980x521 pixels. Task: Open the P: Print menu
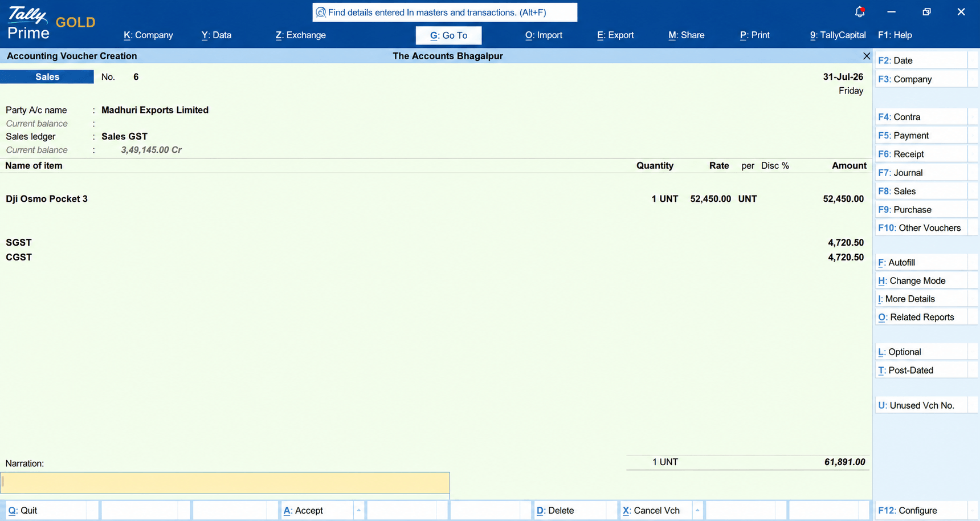point(755,35)
